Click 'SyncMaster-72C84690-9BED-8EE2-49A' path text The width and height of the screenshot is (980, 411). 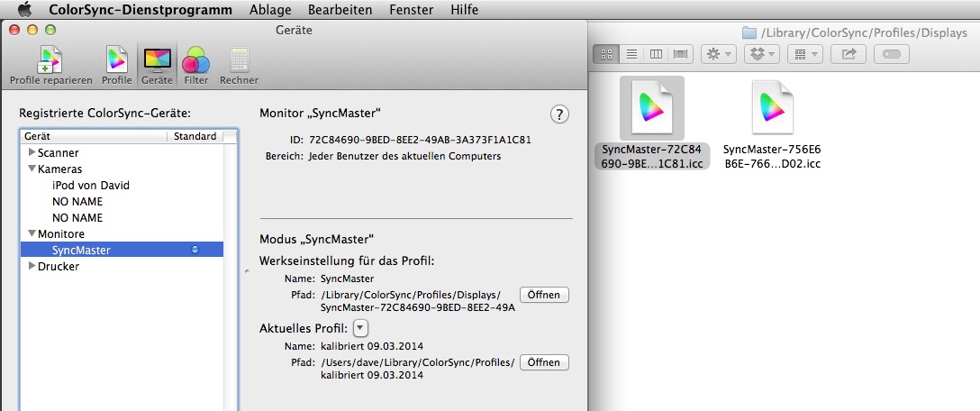418,307
